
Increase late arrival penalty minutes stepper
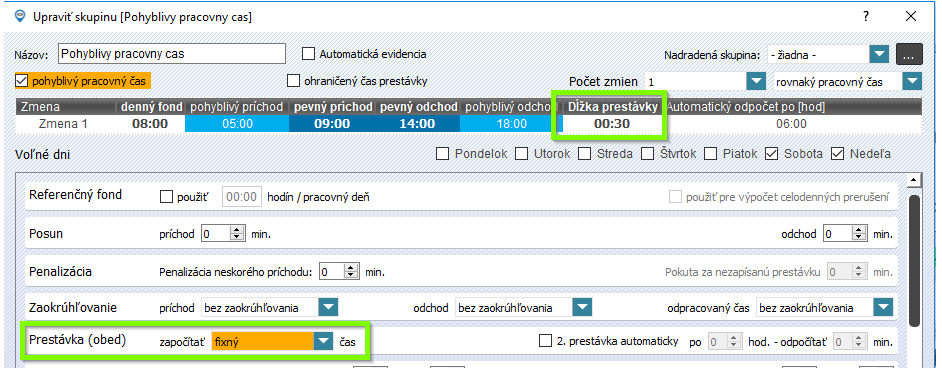click(350, 268)
